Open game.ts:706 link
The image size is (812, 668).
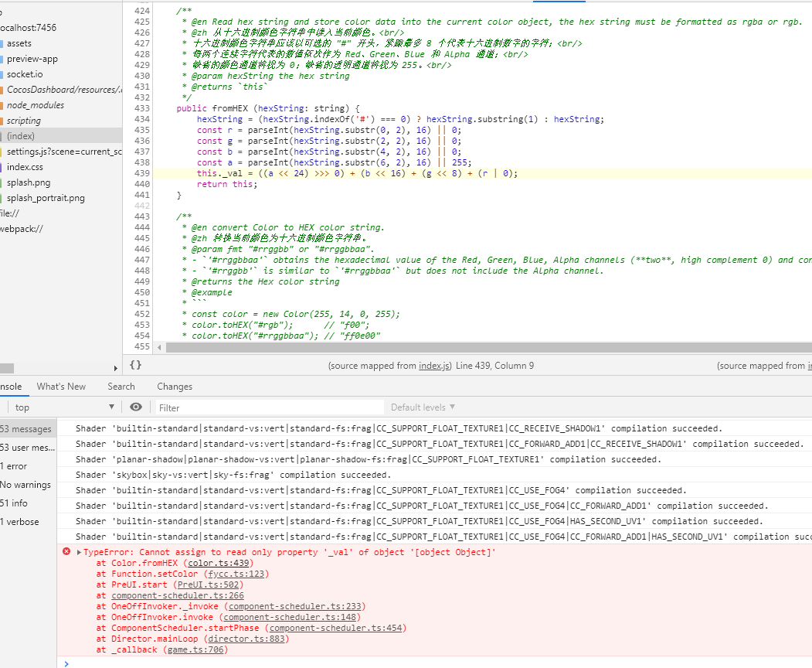(x=195, y=650)
